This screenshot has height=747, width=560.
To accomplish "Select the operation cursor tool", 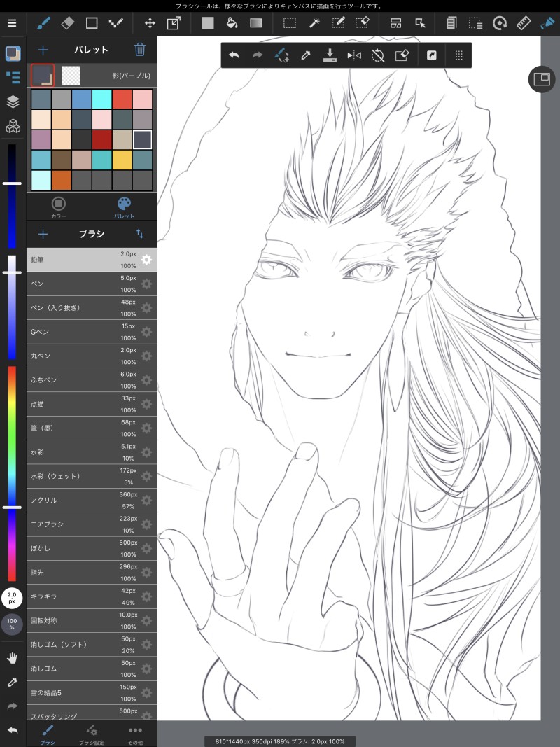I will pyautogui.click(x=421, y=23).
